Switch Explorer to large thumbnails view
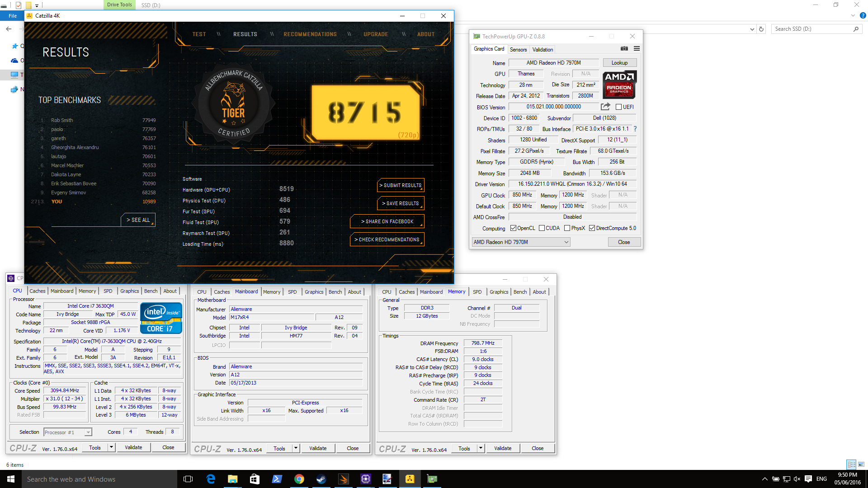Screen dimensions: 868x488 861,465
